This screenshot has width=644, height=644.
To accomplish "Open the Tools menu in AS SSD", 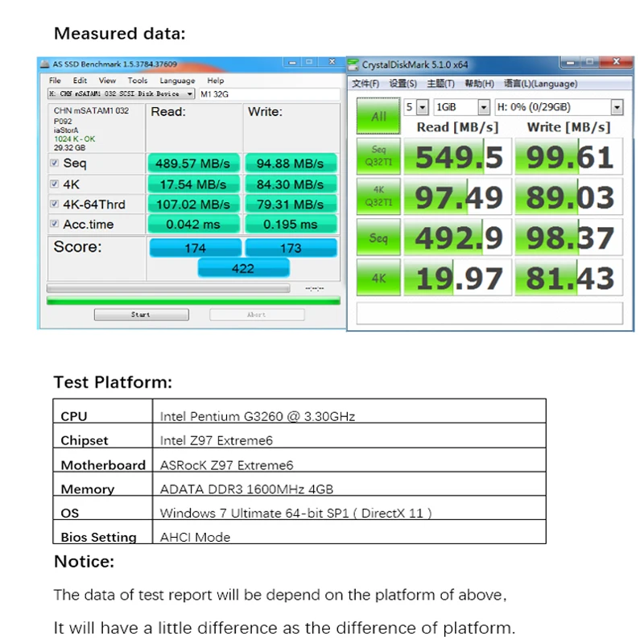I will click(x=137, y=80).
